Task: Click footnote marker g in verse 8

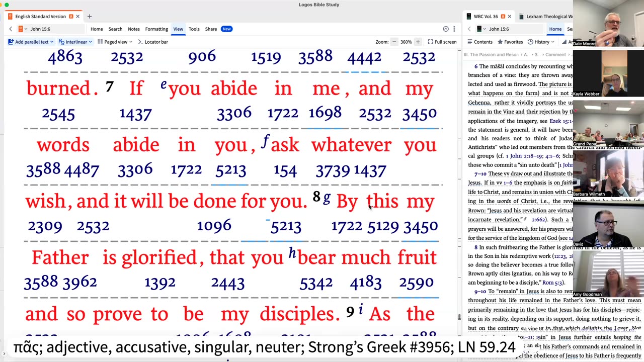Action: [x=327, y=198]
